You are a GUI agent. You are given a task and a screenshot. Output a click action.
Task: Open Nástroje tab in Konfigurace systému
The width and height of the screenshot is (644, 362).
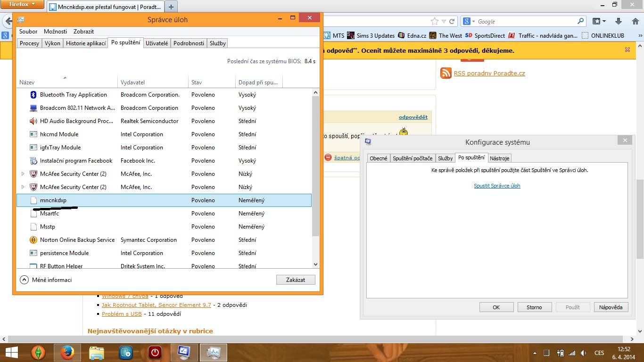[499, 158]
